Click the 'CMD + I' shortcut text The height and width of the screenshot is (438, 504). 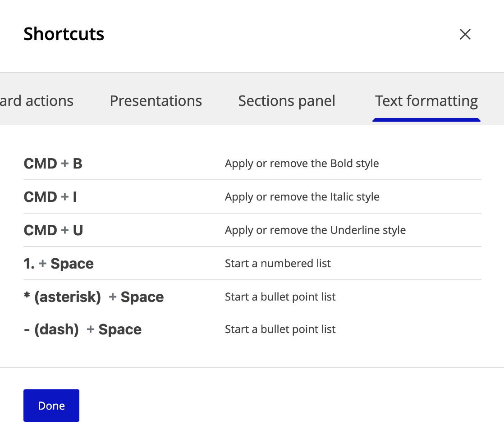tap(50, 196)
